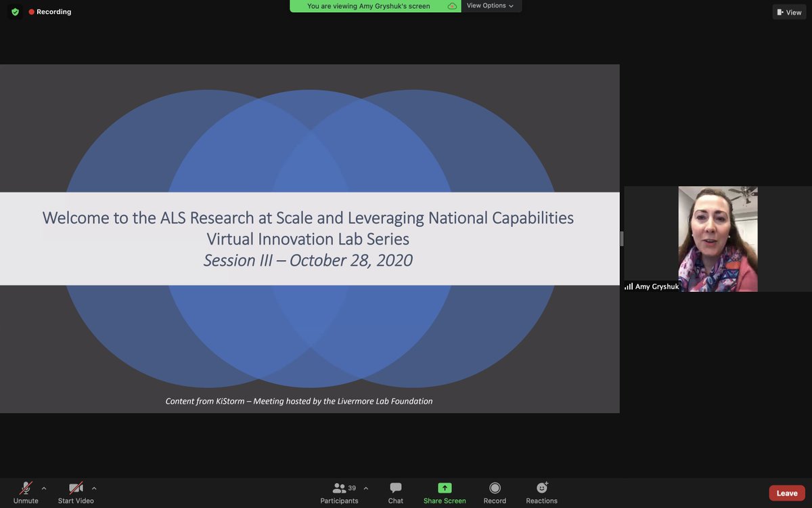
Task: Unmute the microphone
Action: 26,492
